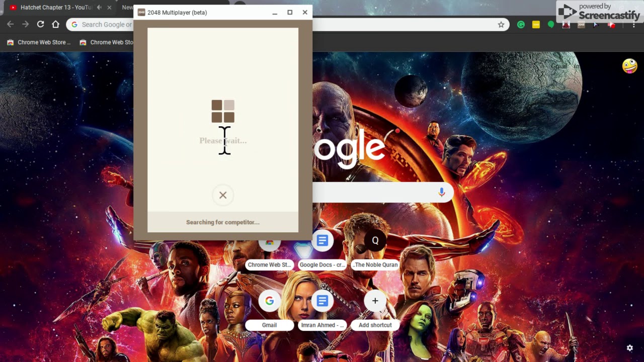
Task: Minimize the 2048 Multiplayer window
Action: [x=275, y=13]
